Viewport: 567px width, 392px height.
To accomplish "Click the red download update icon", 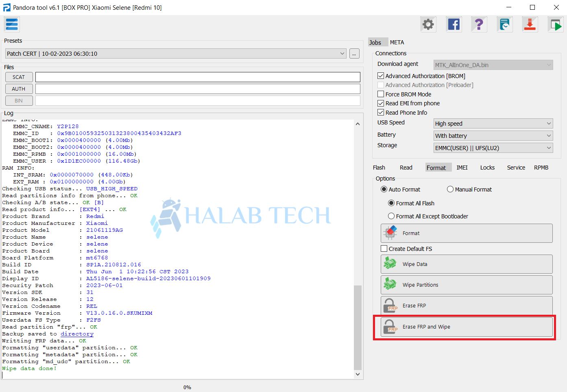I will (x=530, y=24).
